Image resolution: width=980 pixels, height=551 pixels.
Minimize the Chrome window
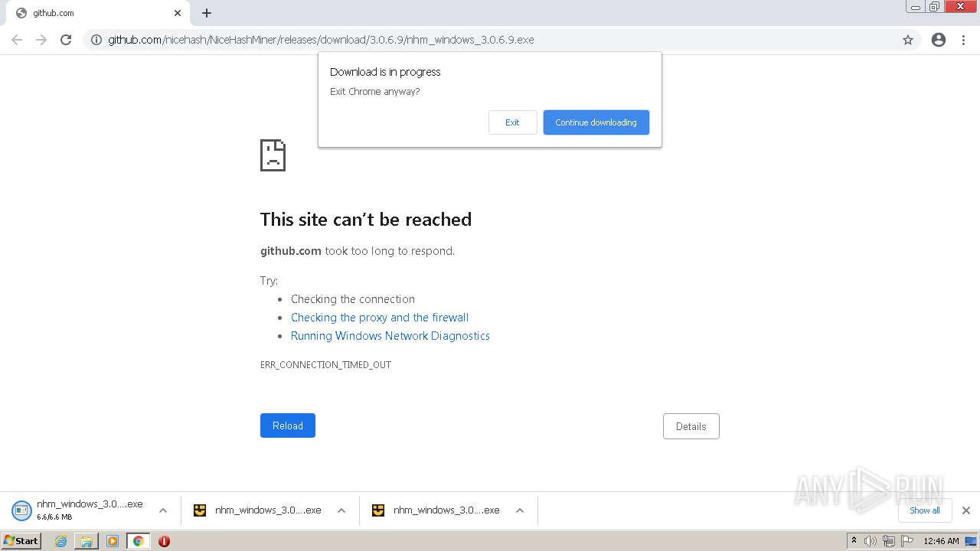click(916, 7)
